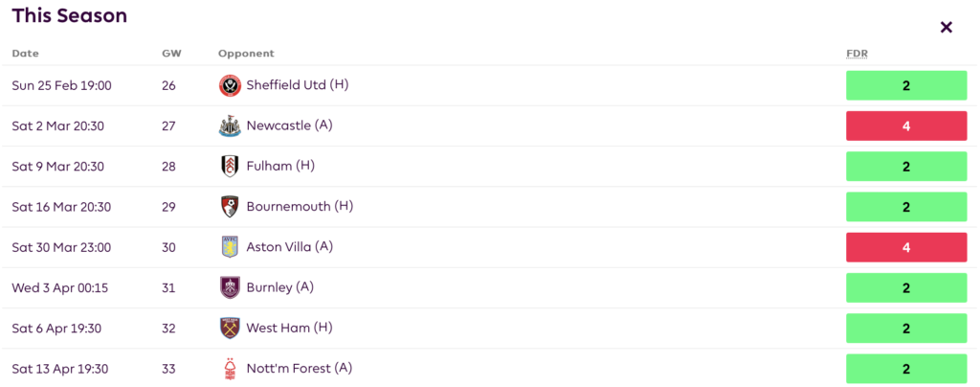Click the Sheffield Utd club crest
This screenshot has height=387, width=980.
click(x=230, y=85)
